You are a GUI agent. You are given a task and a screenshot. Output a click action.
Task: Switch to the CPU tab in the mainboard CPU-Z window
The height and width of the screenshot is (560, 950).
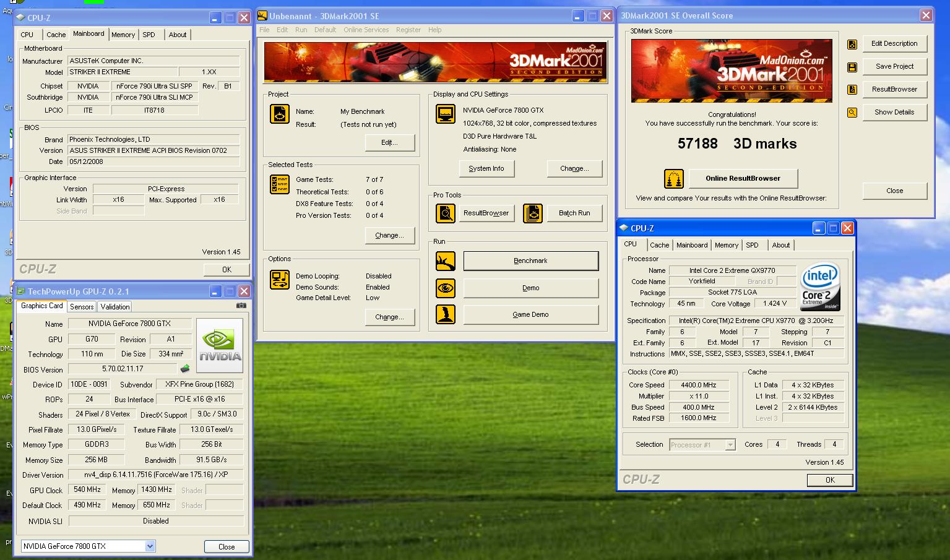coord(27,35)
